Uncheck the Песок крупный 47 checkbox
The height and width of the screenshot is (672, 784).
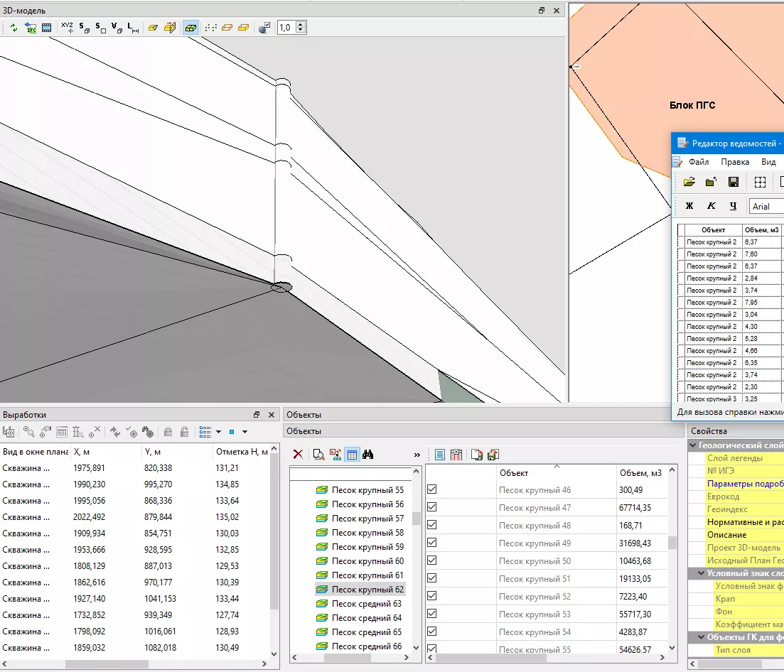[432, 507]
